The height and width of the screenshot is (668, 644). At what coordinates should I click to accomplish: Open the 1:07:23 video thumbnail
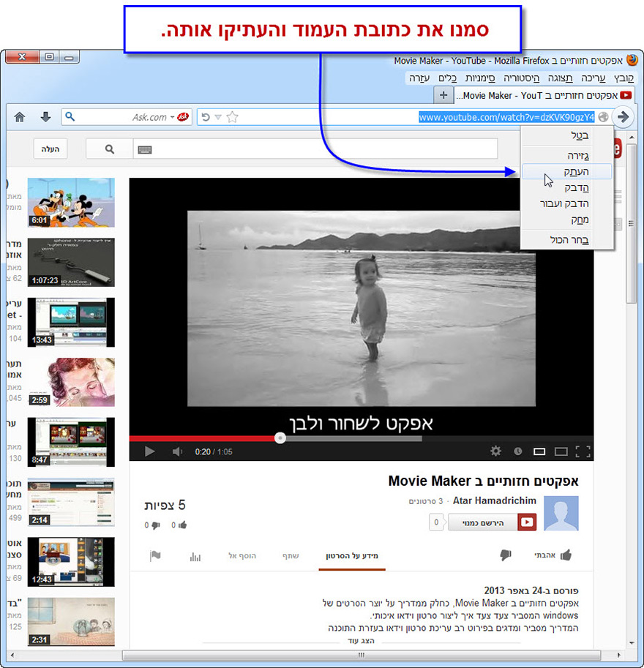(x=71, y=263)
